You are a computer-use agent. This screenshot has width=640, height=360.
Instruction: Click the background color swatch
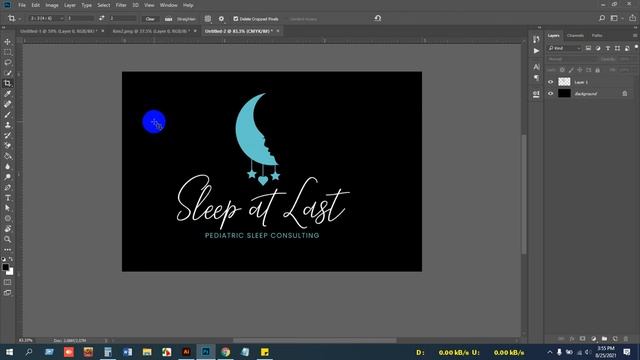pos(10,272)
